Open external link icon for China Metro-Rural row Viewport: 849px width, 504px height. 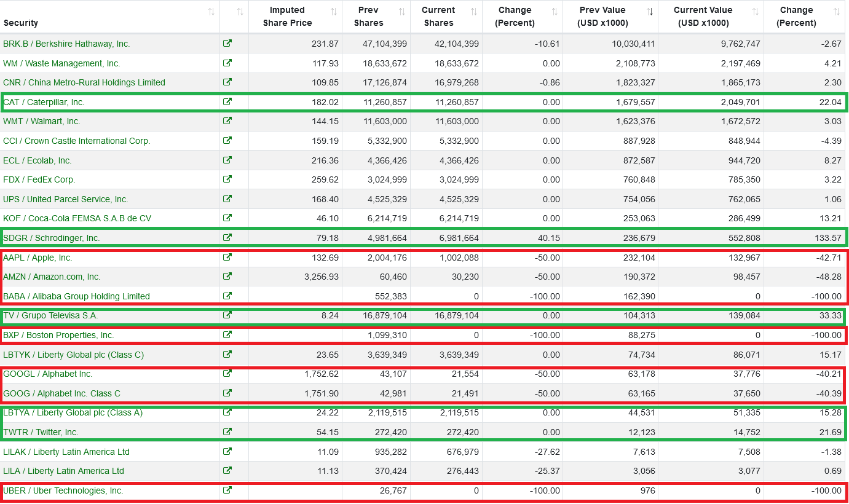click(227, 82)
